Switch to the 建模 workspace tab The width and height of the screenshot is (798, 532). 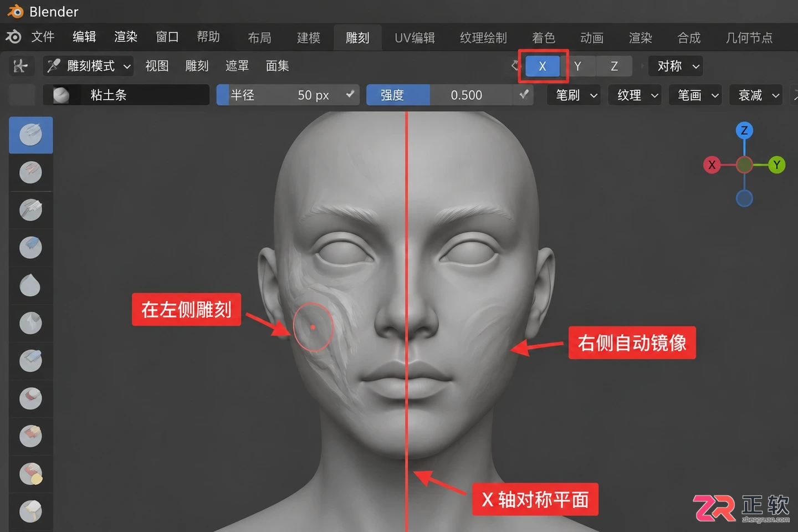[309, 38]
